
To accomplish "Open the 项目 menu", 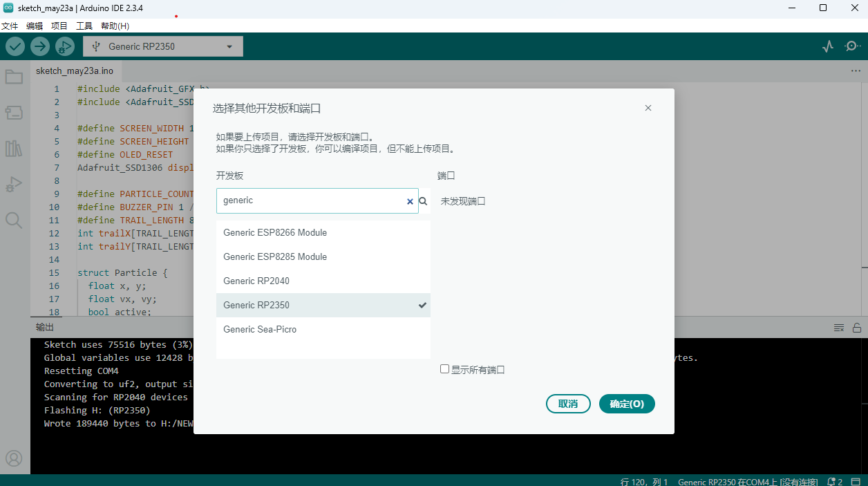I will pyautogui.click(x=59, y=26).
